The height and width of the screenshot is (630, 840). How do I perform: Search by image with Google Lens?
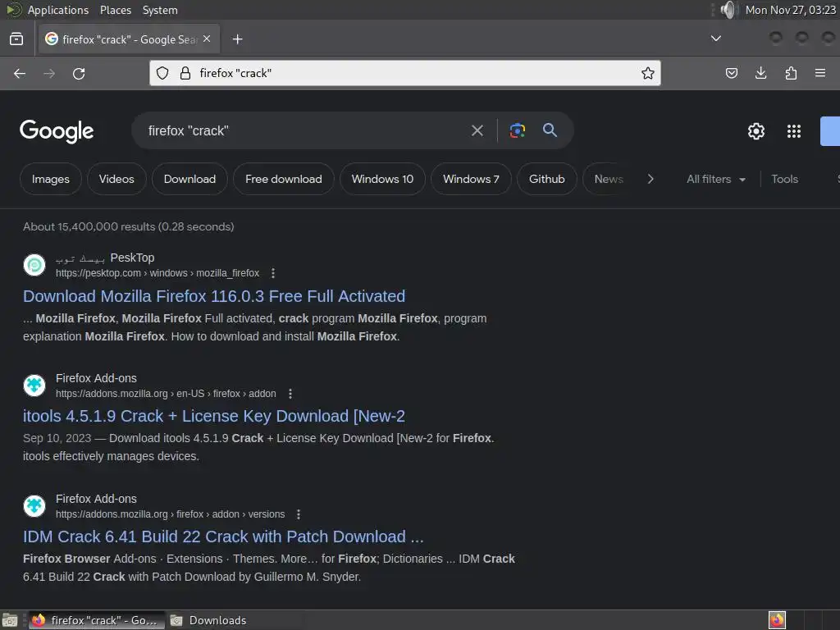pyautogui.click(x=518, y=130)
